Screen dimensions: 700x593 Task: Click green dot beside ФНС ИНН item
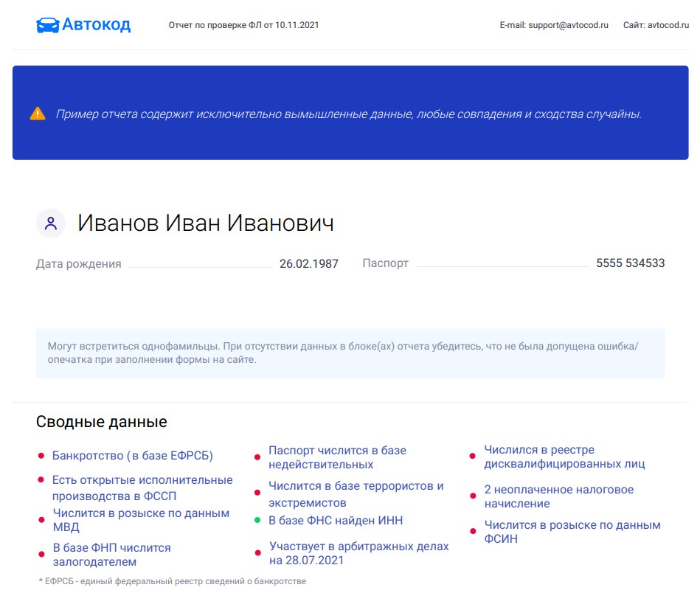pyautogui.click(x=257, y=521)
